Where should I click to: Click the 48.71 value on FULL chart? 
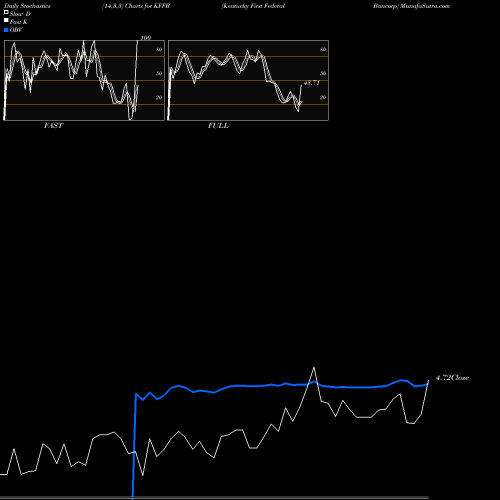pyautogui.click(x=312, y=83)
